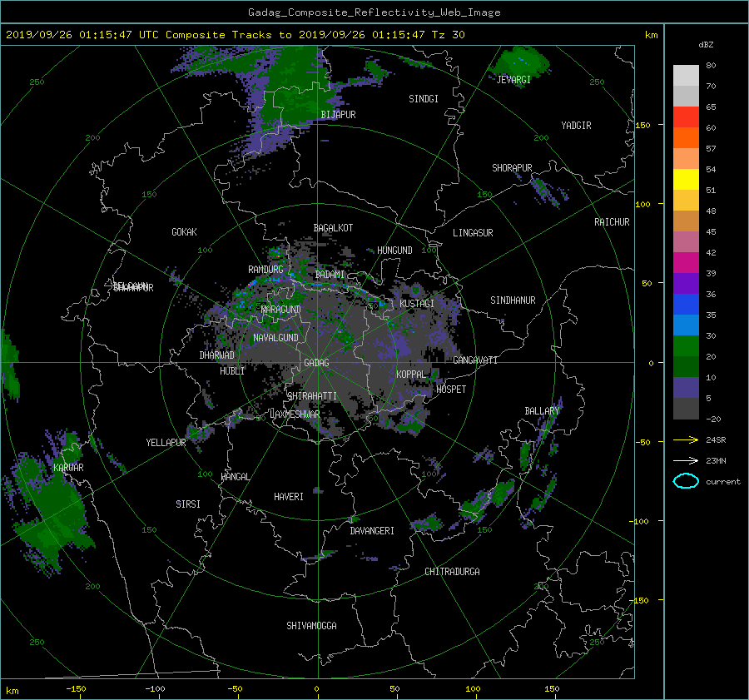Click the DAVANGERI label
The image size is (749, 700).
(372, 531)
